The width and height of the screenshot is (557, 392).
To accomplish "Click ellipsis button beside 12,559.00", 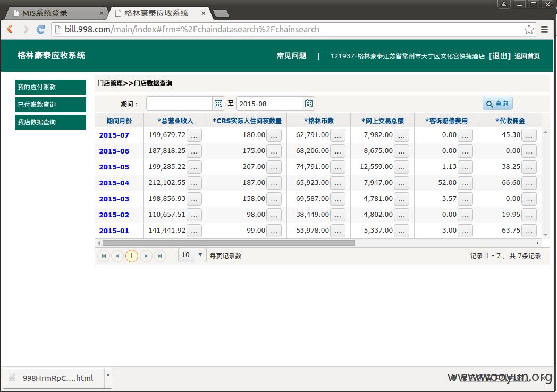I will pos(401,167).
